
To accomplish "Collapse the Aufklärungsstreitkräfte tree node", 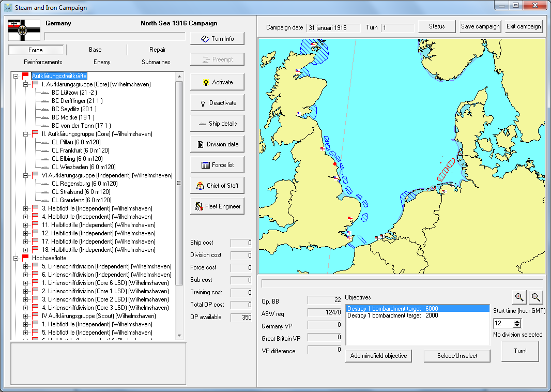I will coord(16,76).
